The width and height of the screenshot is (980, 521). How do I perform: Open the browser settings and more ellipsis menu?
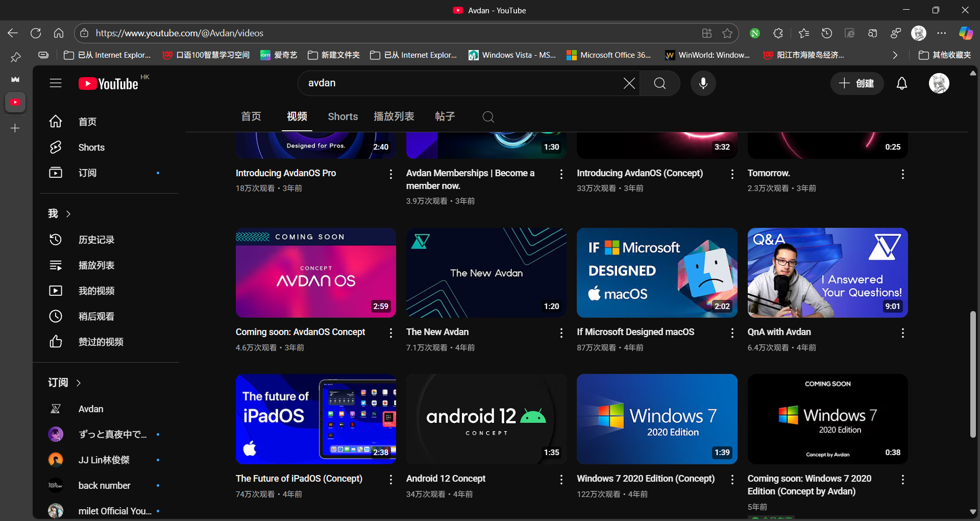coord(942,33)
